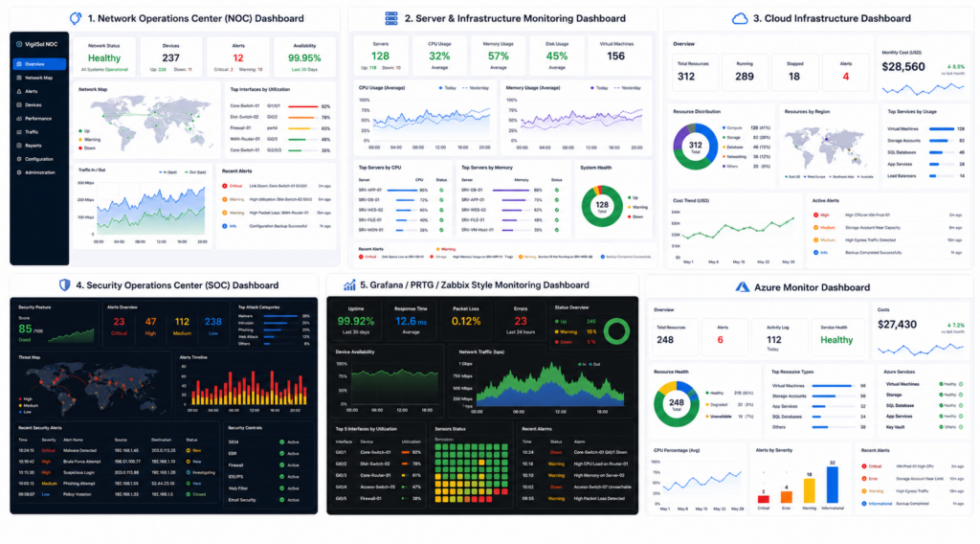The height and width of the screenshot is (544, 980).
Task: Click the Cloud Infrastructure cloud icon
Action: coord(740,19)
